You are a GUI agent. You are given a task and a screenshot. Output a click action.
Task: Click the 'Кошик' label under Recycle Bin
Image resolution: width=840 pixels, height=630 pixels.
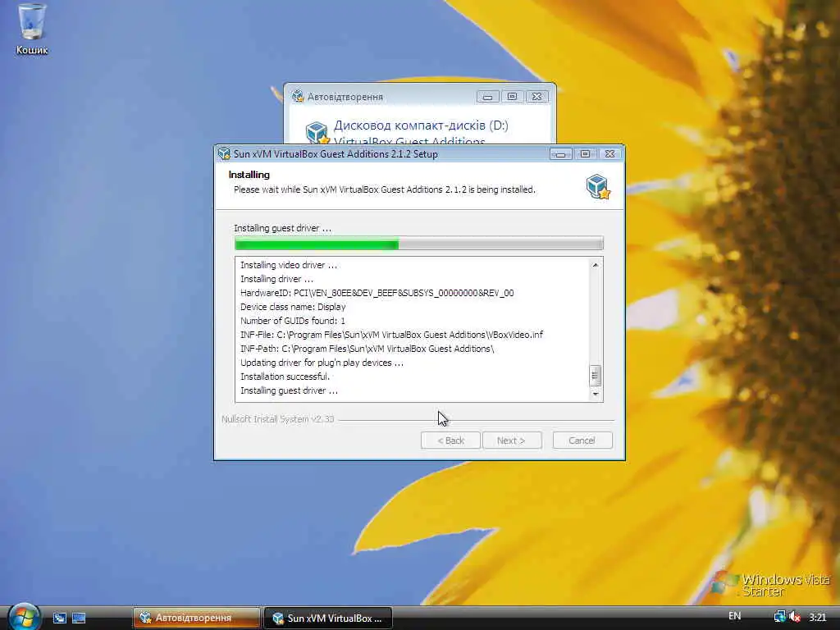pos(32,50)
